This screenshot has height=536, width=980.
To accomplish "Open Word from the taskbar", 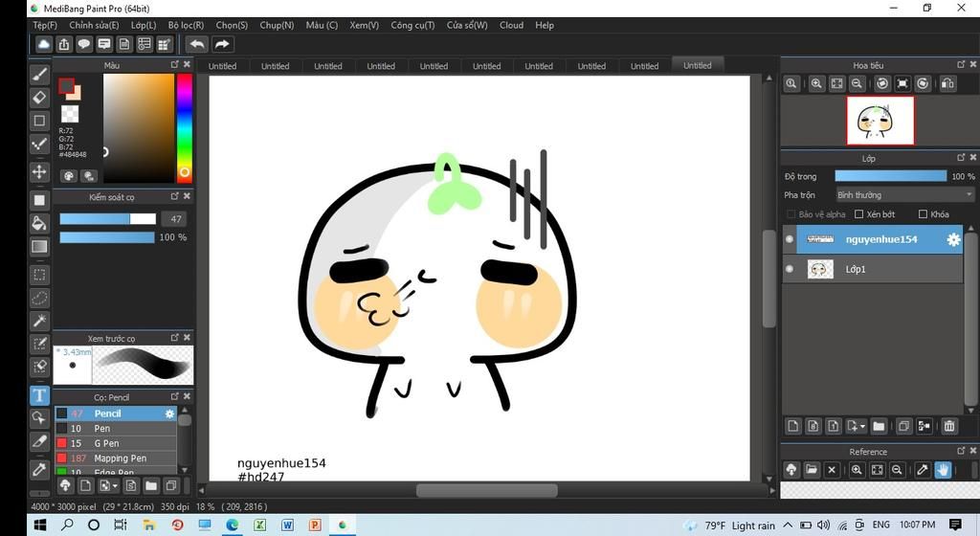I will coord(287,525).
